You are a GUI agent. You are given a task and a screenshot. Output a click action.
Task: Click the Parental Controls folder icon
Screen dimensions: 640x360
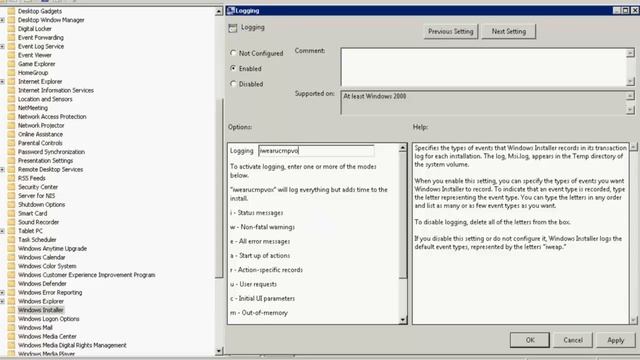[x=11, y=143]
